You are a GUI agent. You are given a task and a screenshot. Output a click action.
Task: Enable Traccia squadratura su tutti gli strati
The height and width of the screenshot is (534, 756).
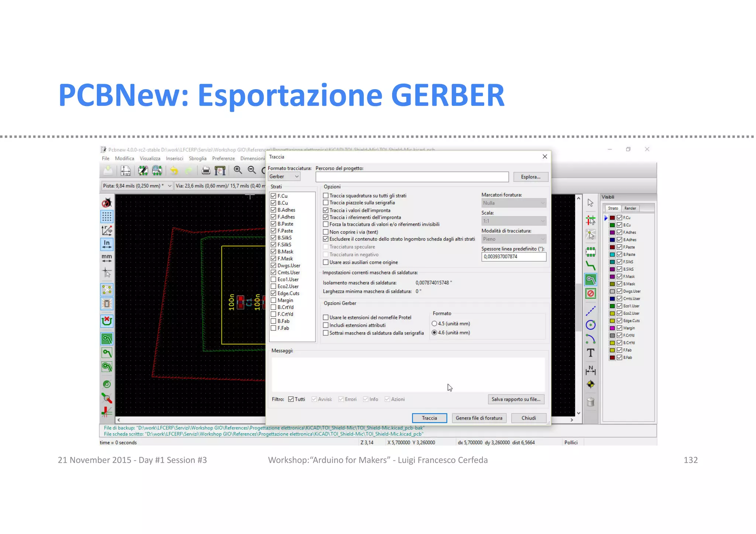point(326,196)
